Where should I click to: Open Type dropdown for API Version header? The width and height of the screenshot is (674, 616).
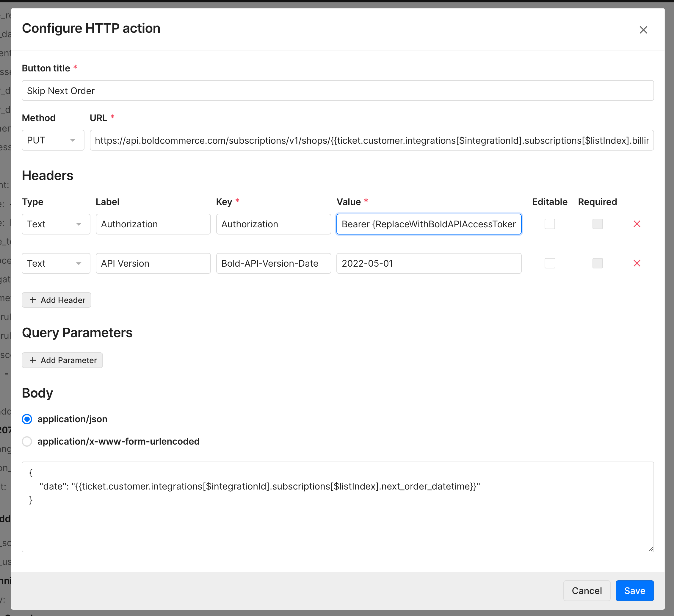[56, 263]
